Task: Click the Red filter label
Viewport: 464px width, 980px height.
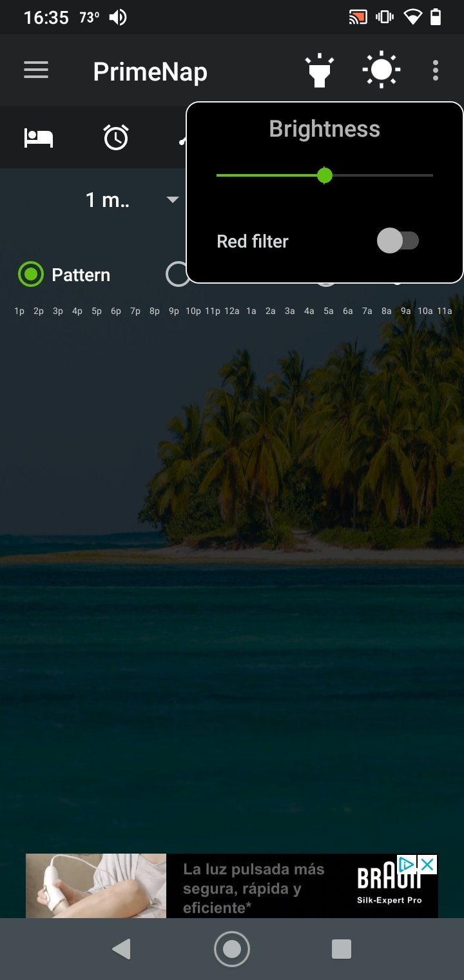Action: tap(253, 241)
